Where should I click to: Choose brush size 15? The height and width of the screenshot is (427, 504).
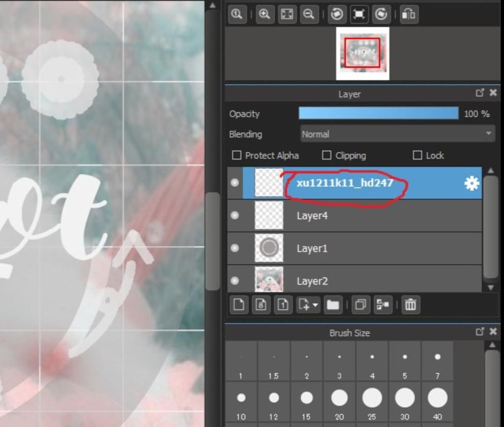307,402
